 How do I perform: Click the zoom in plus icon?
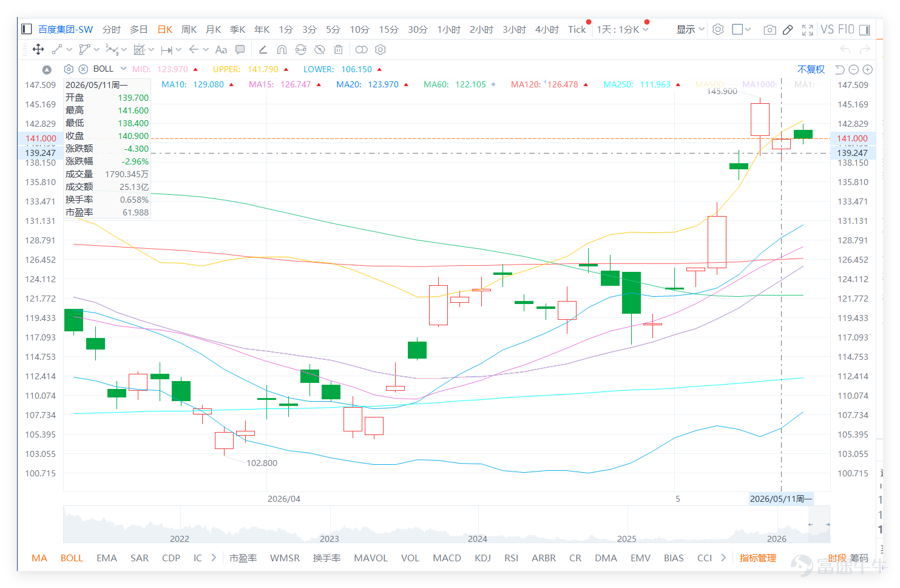tap(868, 70)
